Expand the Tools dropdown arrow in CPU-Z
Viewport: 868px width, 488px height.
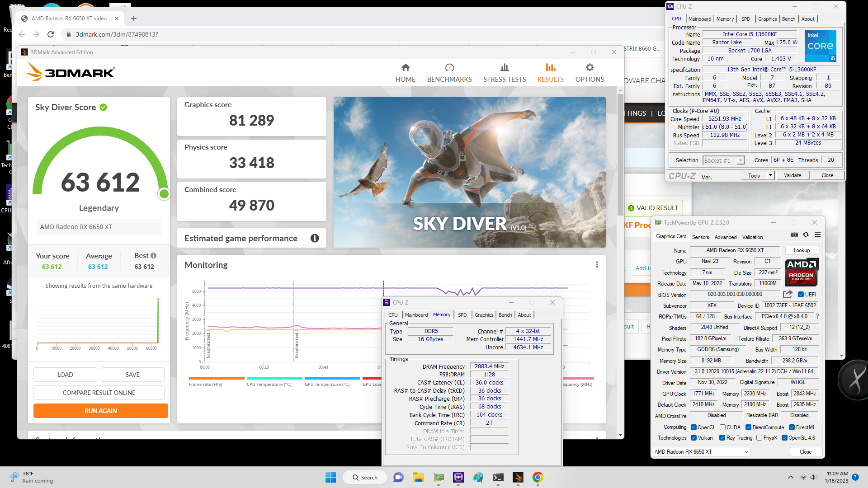point(770,175)
